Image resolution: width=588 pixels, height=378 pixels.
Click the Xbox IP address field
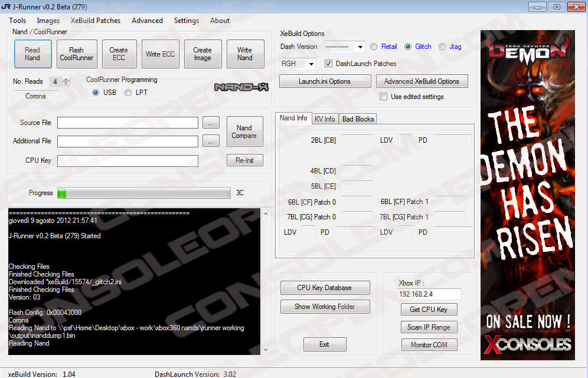coord(429,294)
